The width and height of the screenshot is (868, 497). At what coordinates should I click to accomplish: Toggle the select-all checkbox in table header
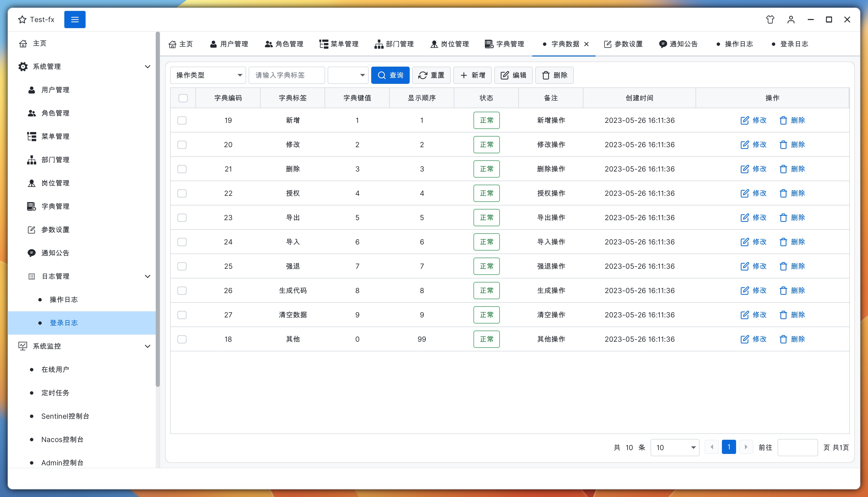click(x=183, y=98)
